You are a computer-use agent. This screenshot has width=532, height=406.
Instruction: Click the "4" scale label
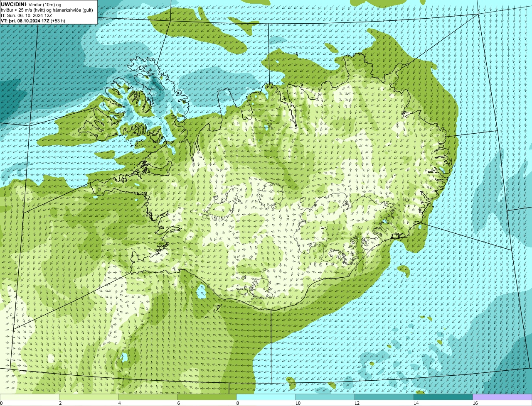(x=119, y=403)
